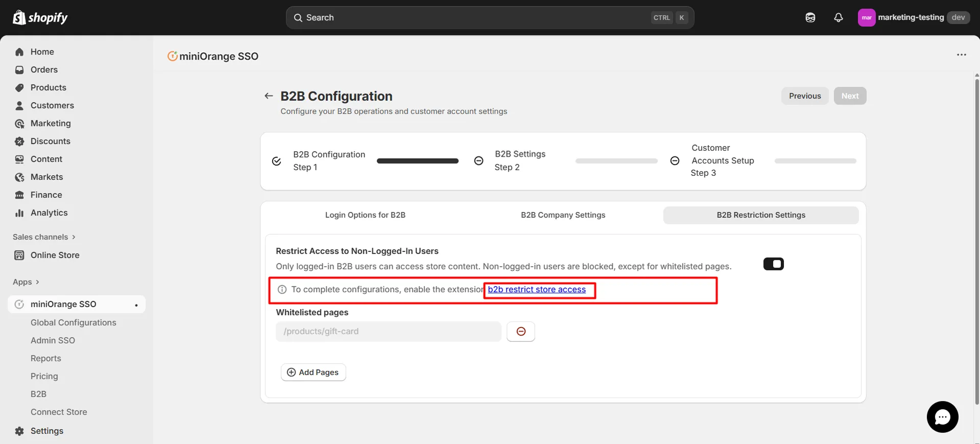Open Admin SSO submenu item
Screen dimensions: 980x444
pos(53,340)
